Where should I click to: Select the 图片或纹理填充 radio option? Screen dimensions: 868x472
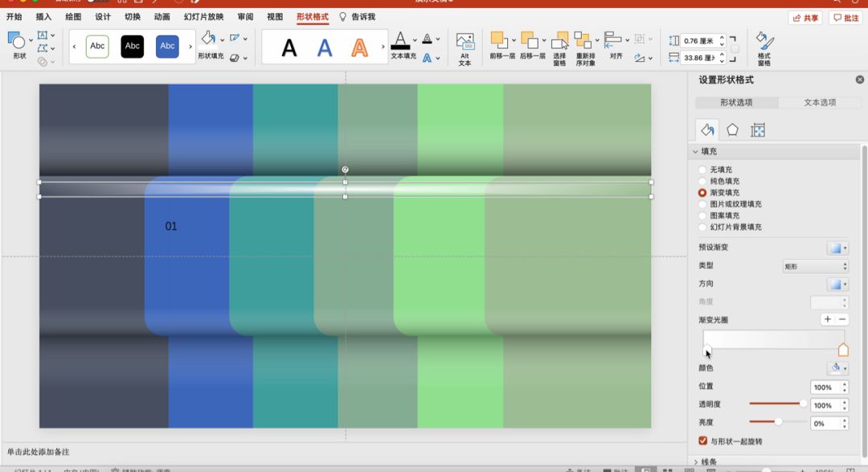pyautogui.click(x=702, y=204)
